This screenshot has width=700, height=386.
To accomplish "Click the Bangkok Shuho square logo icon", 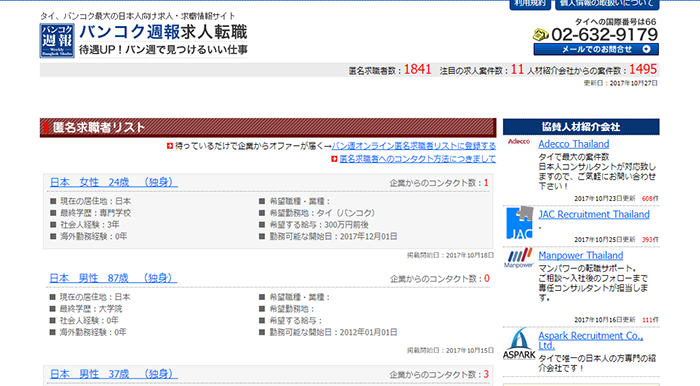I will (x=57, y=41).
